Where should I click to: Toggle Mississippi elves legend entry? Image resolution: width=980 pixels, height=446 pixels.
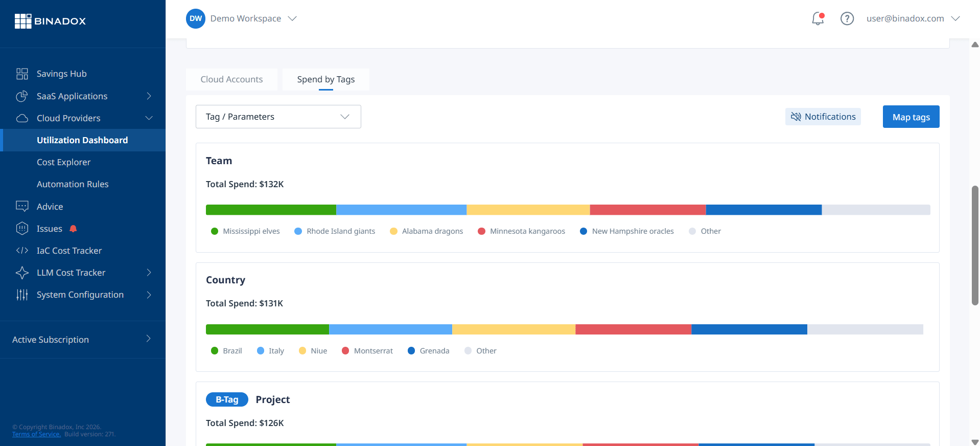[x=245, y=231]
